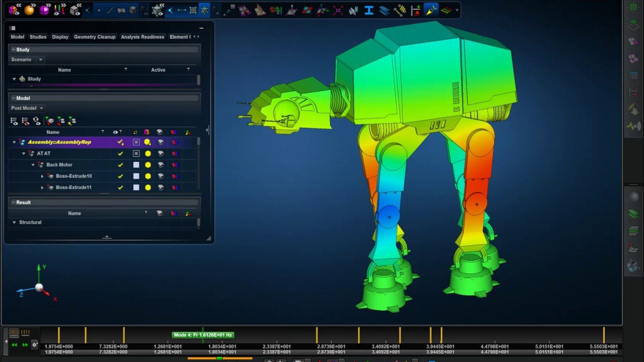Click the green-funnel part filter icon

coord(49,121)
